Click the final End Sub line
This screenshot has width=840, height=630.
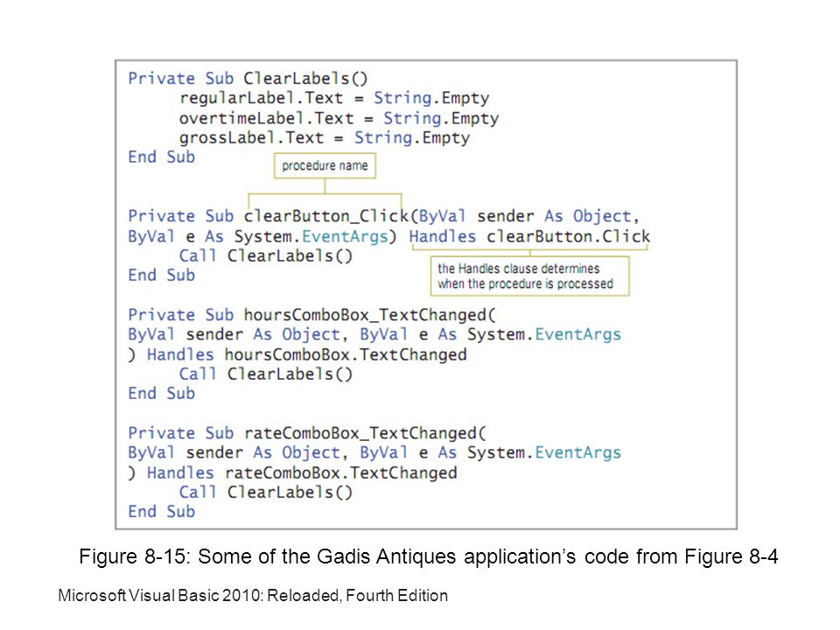(161, 512)
